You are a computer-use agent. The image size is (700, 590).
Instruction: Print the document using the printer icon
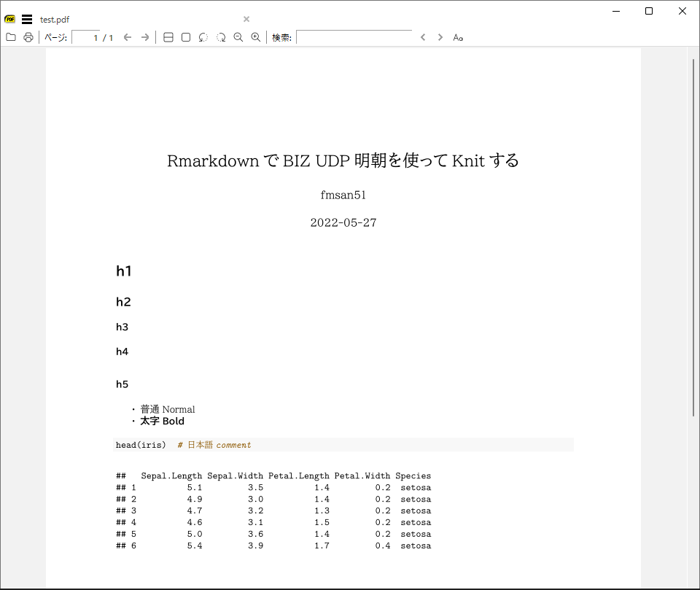click(x=28, y=37)
